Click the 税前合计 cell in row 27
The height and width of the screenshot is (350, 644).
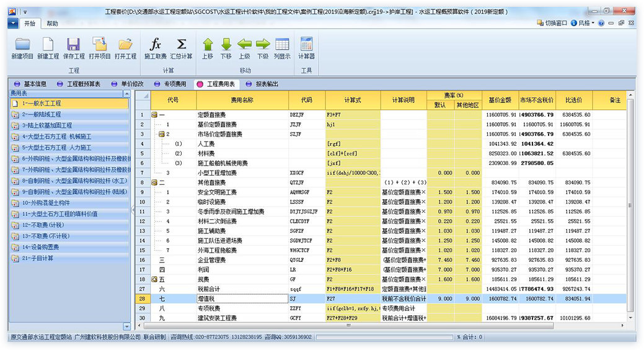pyautogui.click(x=242, y=289)
